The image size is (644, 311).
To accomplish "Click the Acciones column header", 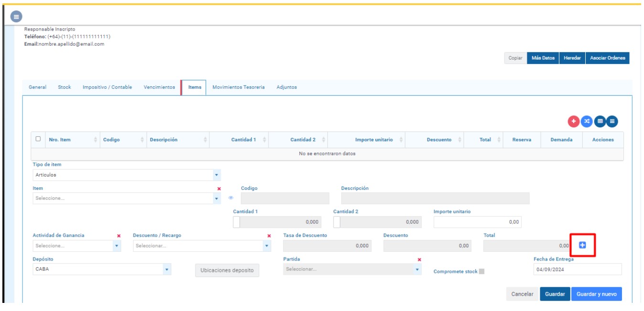I will pyautogui.click(x=603, y=140).
